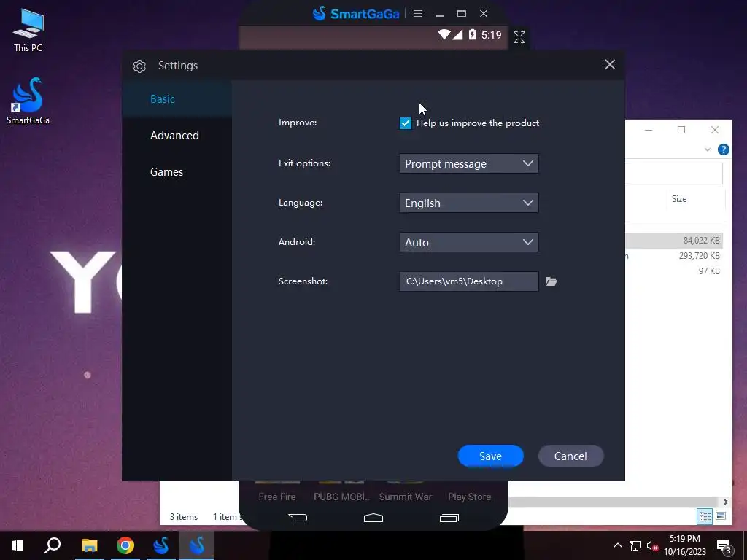747x560 pixels.
Task: Click the Summit War app label
Action: (406, 497)
